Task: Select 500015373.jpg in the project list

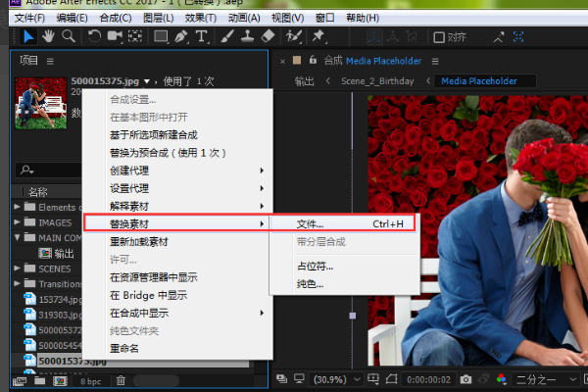Action: click(x=60, y=362)
